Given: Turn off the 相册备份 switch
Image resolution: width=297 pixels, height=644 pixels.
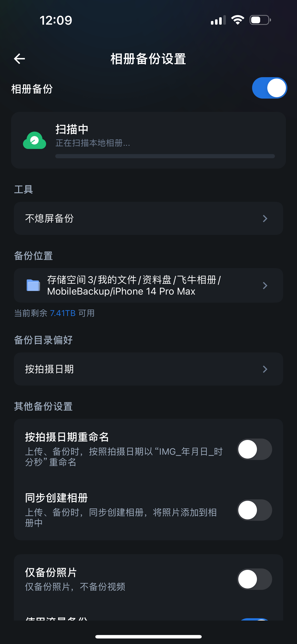Looking at the screenshot, I should (x=269, y=88).
